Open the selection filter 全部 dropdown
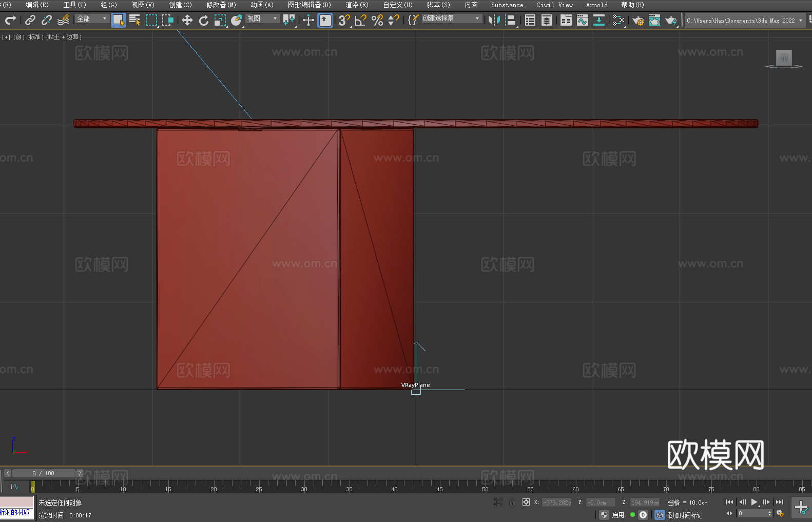 pos(92,18)
